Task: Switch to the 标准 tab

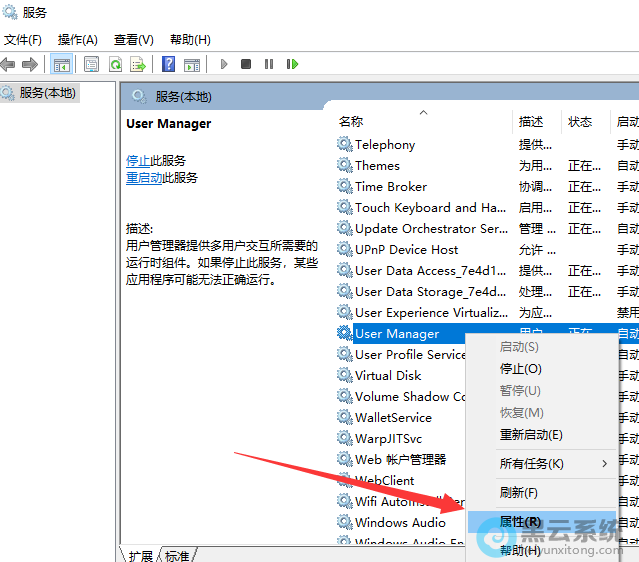Action: click(177, 555)
